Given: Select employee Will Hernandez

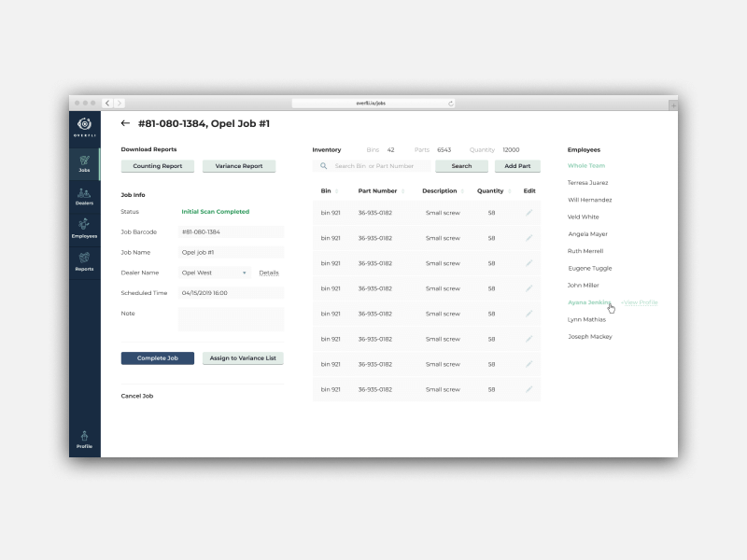Looking at the screenshot, I should [x=590, y=200].
